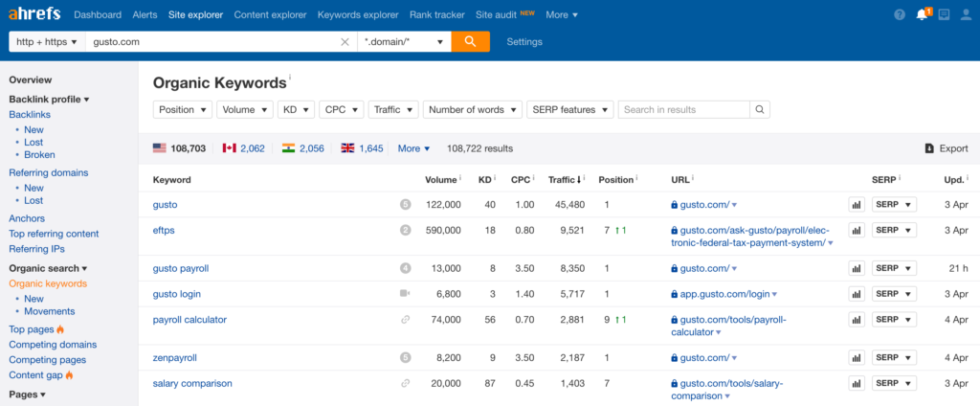
Task: Open Movements under Organic keywords
Action: [50, 311]
